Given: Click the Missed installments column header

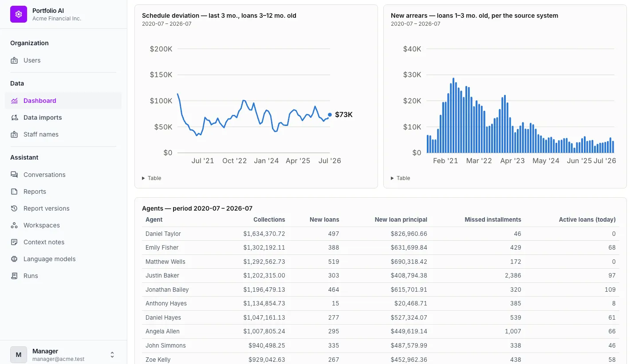Looking at the screenshot, I should (493, 219).
